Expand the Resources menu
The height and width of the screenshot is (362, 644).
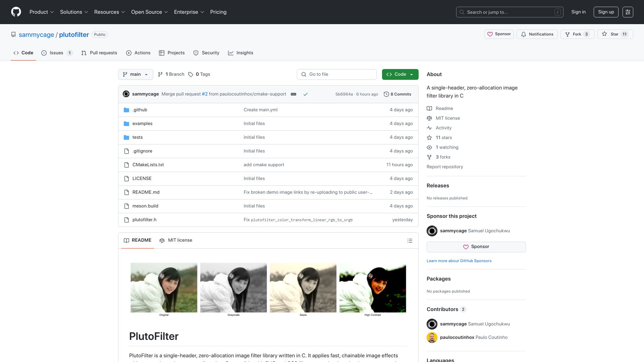click(x=109, y=12)
